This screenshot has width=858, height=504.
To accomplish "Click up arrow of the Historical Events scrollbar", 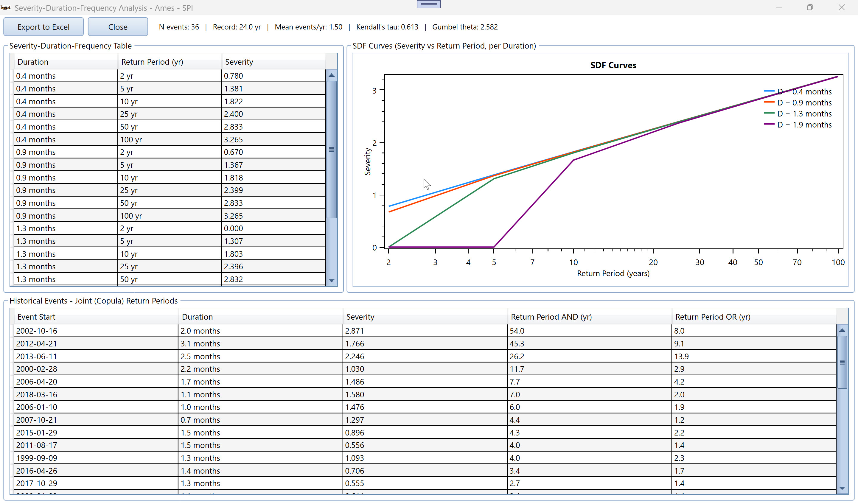I will [842, 330].
